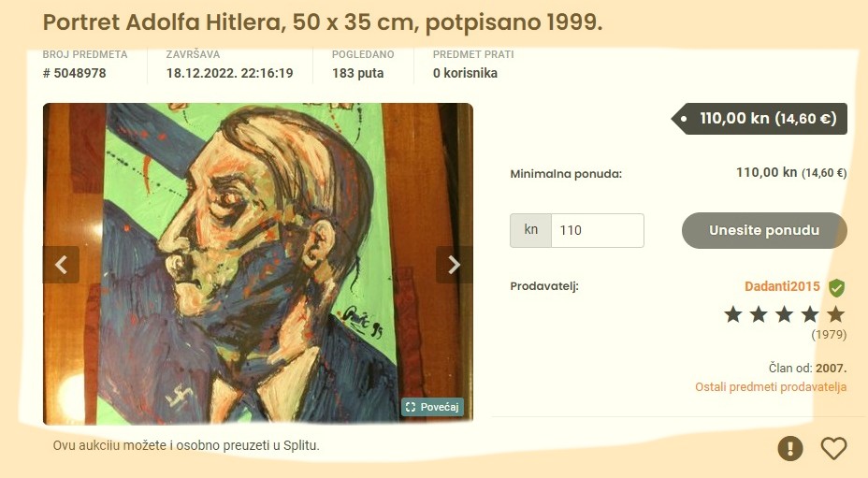
Task: Click the five-star seller rating
Action: point(785,314)
